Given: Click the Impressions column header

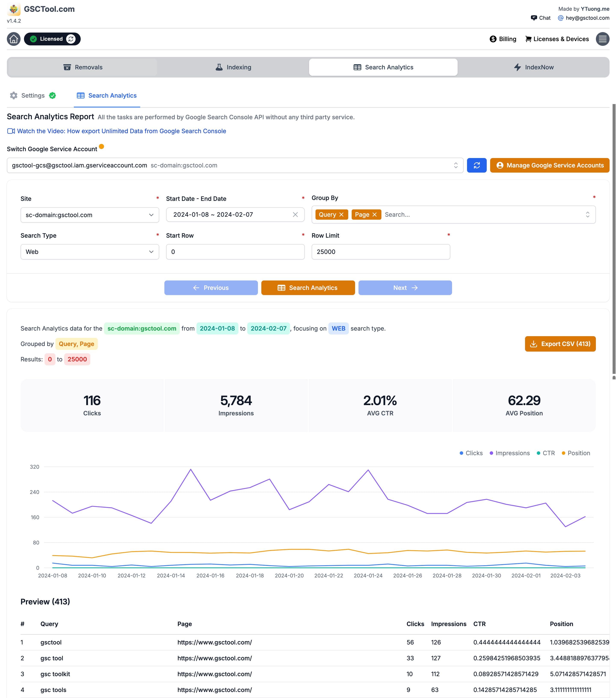Looking at the screenshot, I should [x=449, y=624].
